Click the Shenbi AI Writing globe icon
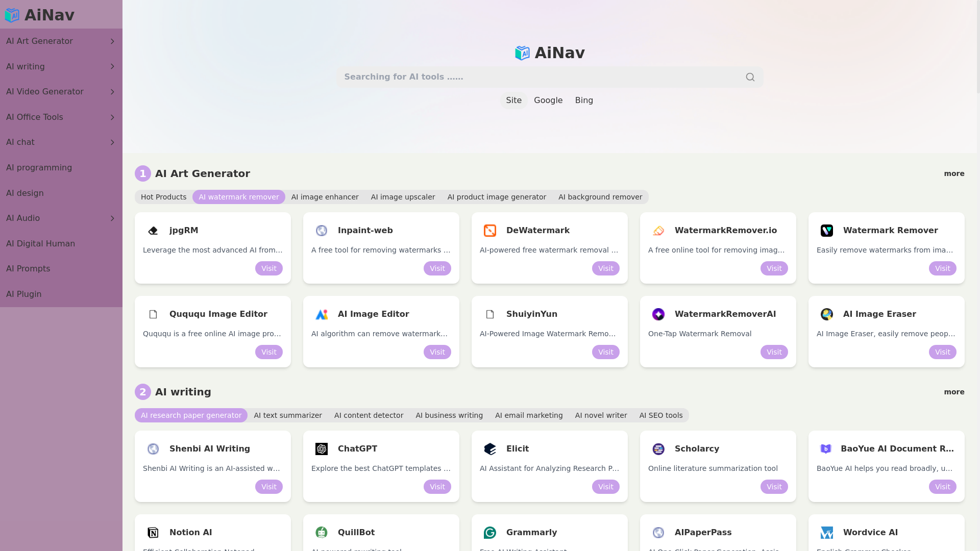Viewport: 980px width, 551px height. click(153, 449)
